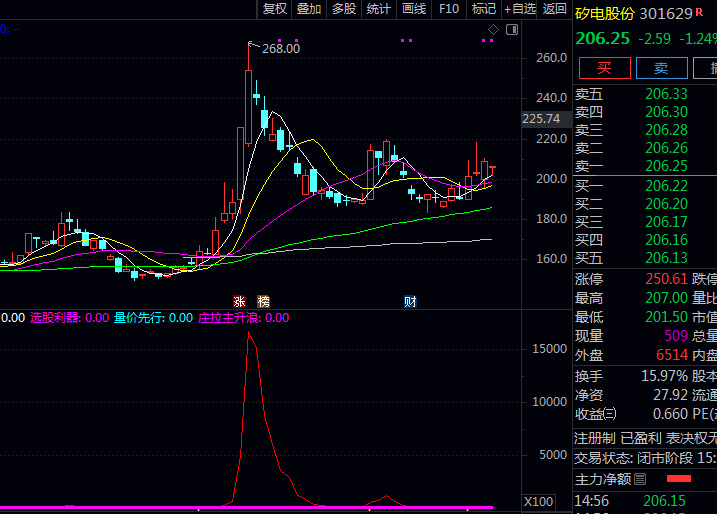Select the 多股 multi-stock view
Screen dimensions: 717x514
click(x=344, y=9)
